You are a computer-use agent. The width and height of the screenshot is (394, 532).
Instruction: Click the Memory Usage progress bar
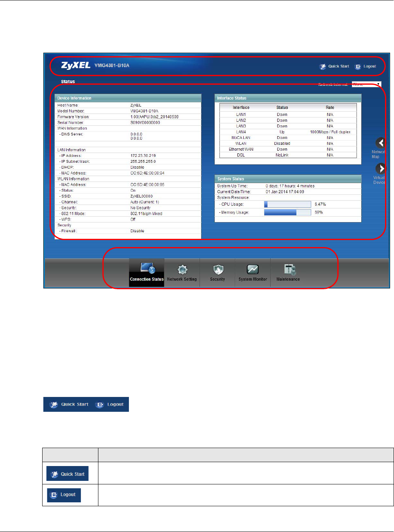[x=287, y=212]
